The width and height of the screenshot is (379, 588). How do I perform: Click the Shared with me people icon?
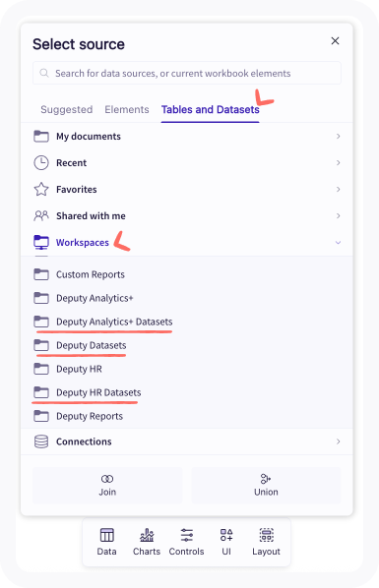tap(41, 215)
